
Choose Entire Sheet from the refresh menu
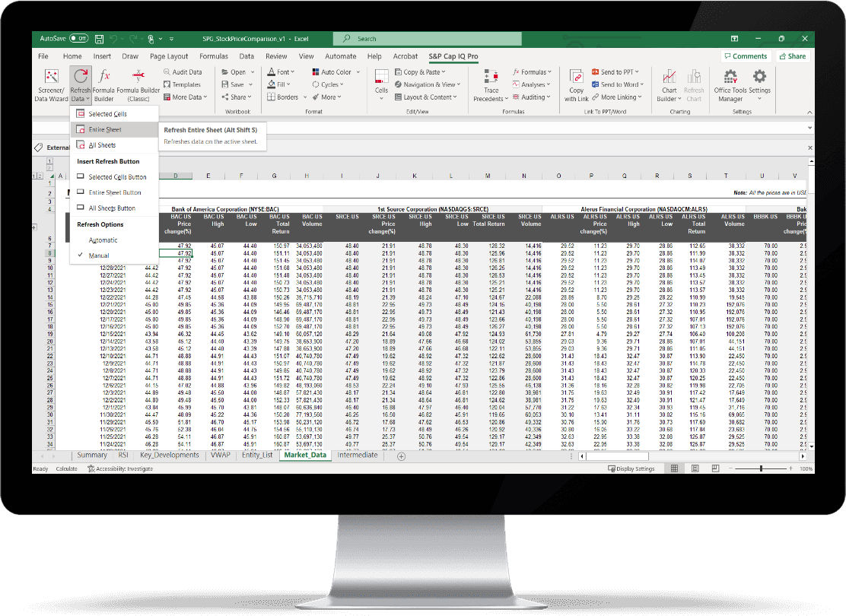pyautogui.click(x=114, y=129)
